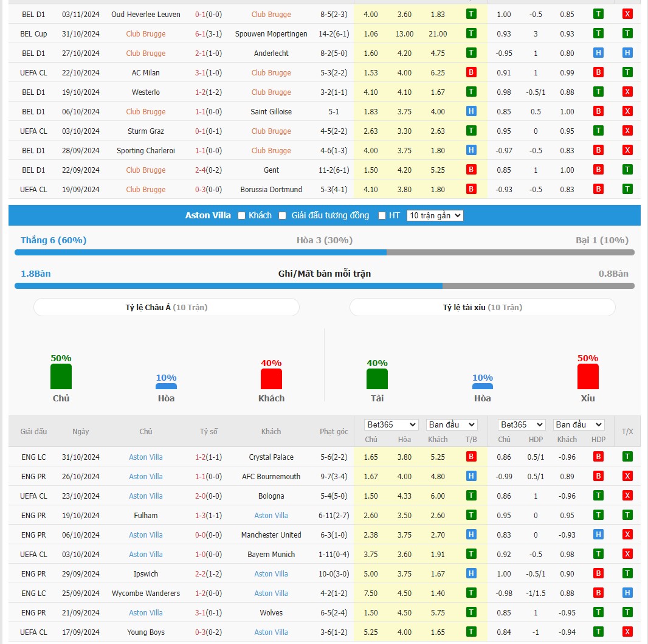Screen dimensions: 648x644
Task: Click the red 50% Xỉu bar
Action: point(588,376)
